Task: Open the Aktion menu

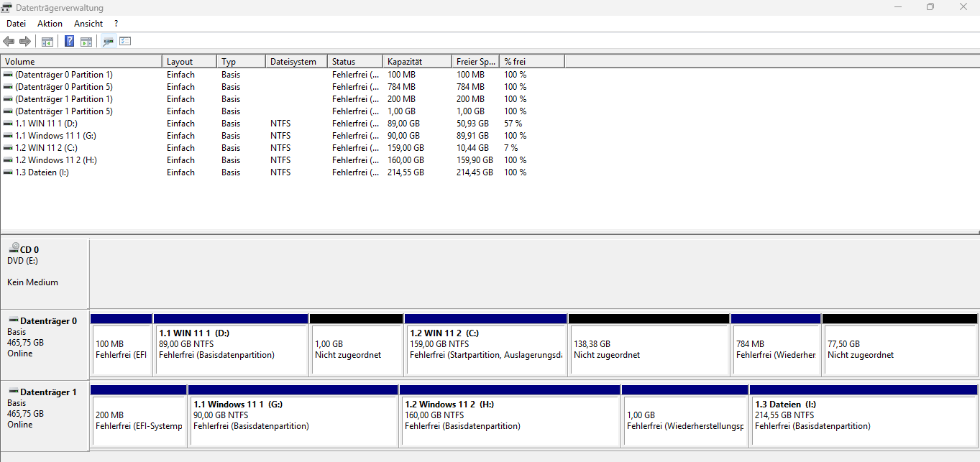Action: coord(50,24)
